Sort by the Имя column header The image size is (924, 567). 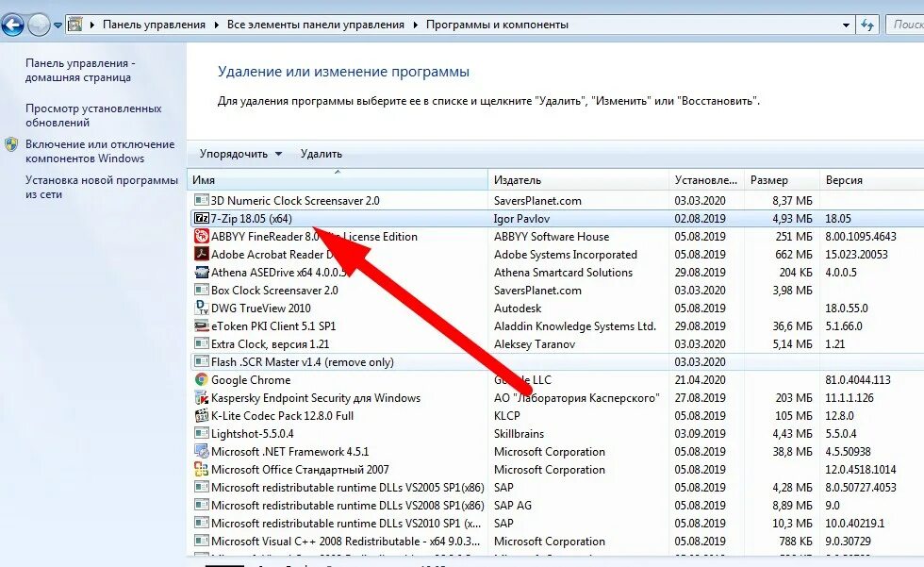coord(338,180)
